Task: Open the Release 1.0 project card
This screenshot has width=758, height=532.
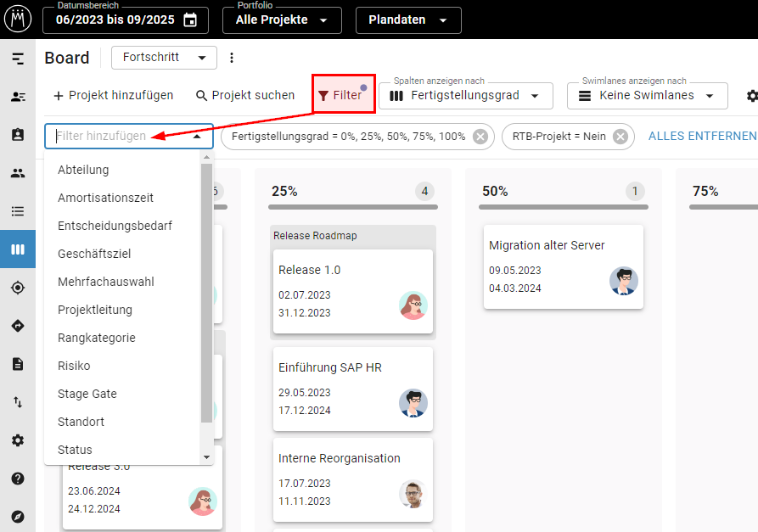Action: [x=353, y=291]
